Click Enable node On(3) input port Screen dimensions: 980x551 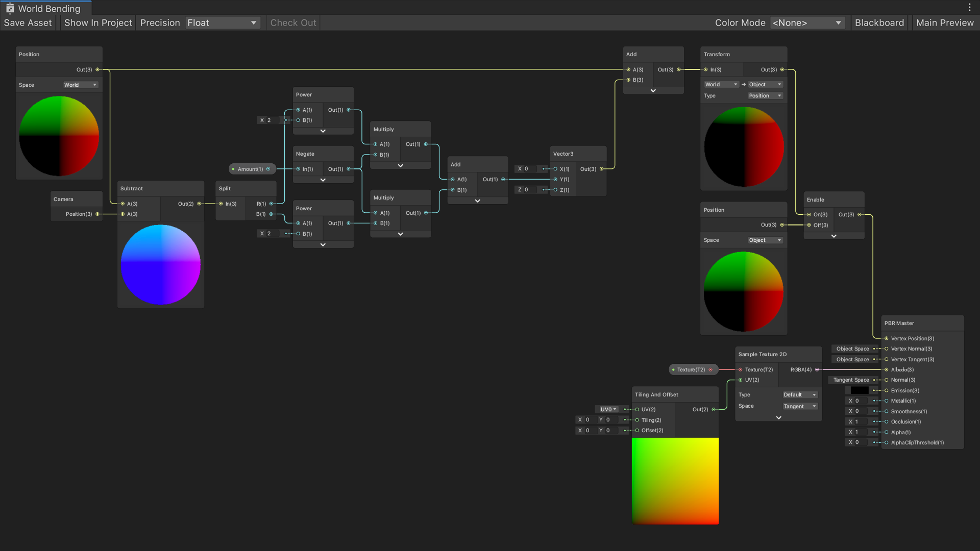tap(809, 215)
